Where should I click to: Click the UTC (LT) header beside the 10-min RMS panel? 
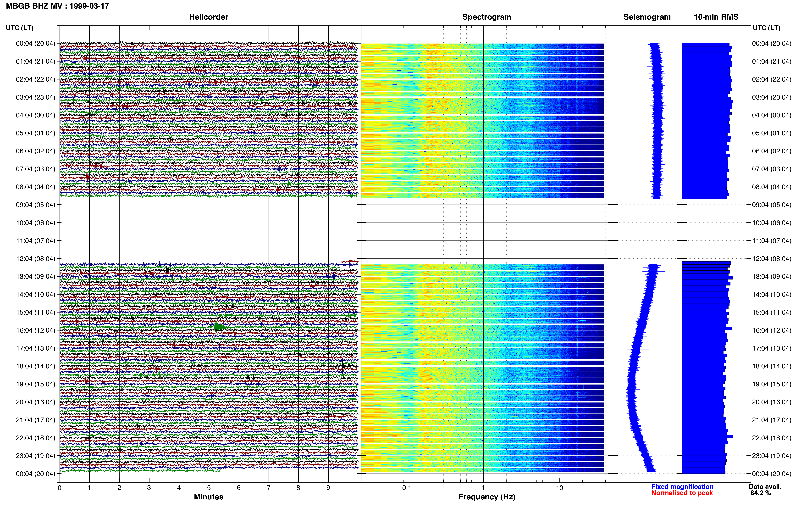766,28
